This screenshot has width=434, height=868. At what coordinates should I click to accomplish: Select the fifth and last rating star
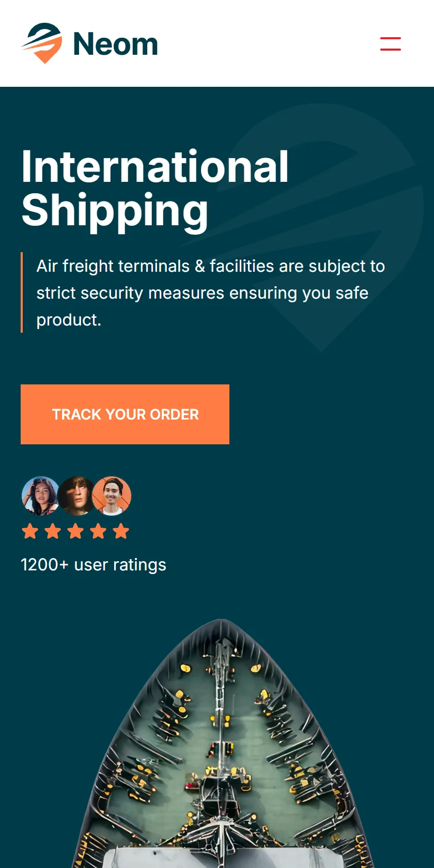[x=121, y=531]
